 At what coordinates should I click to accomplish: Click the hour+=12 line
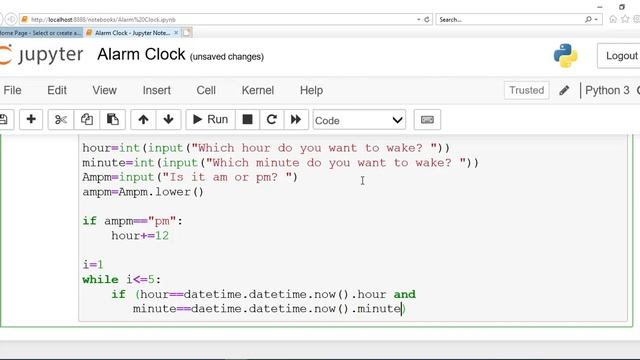click(140, 236)
